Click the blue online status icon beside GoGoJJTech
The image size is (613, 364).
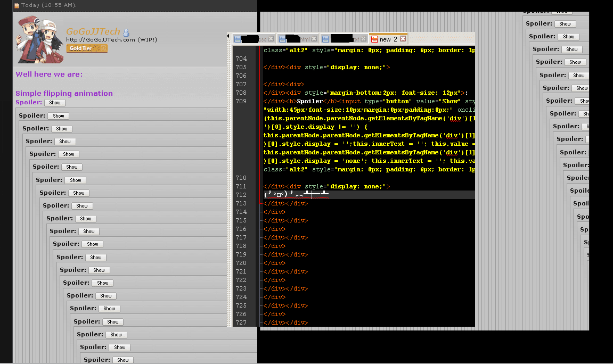pyautogui.click(x=126, y=32)
